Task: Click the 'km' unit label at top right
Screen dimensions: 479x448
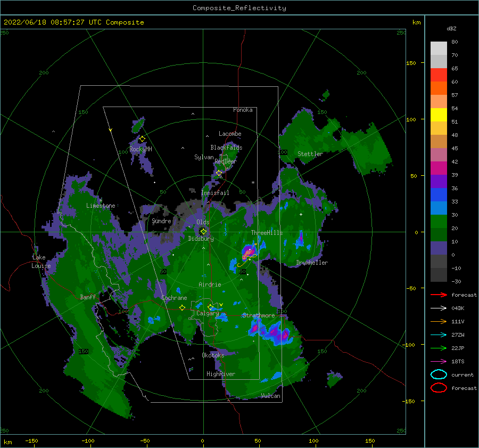Action: [416, 22]
